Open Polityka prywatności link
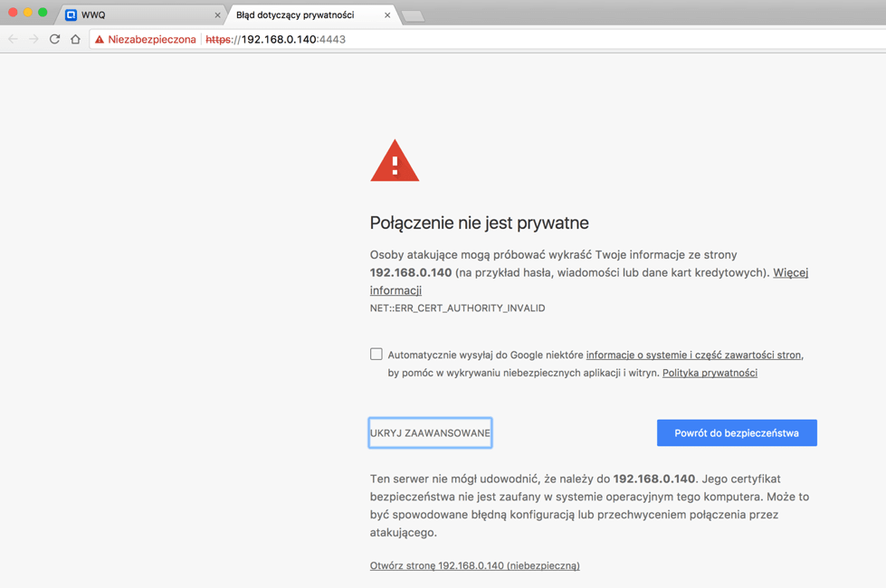 pyautogui.click(x=710, y=373)
